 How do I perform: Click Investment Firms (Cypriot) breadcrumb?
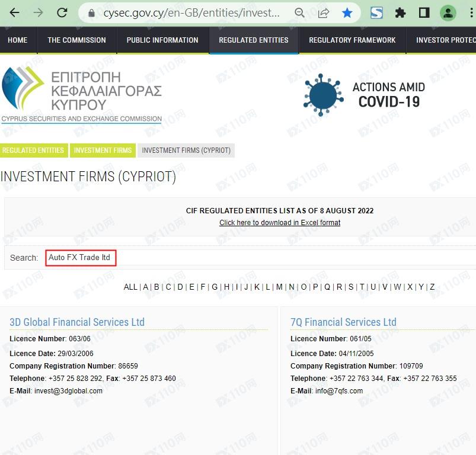(186, 150)
